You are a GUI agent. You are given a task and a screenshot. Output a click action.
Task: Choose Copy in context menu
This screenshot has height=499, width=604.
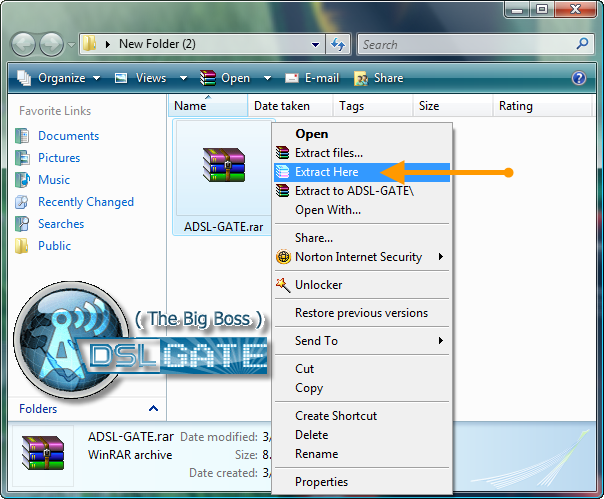pos(362,388)
